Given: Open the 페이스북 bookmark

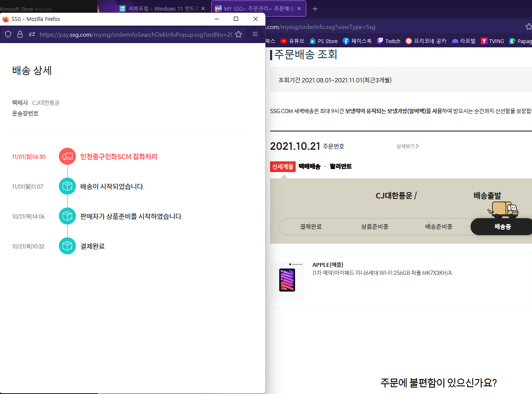Looking at the screenshot, I should tap(357, 41).
